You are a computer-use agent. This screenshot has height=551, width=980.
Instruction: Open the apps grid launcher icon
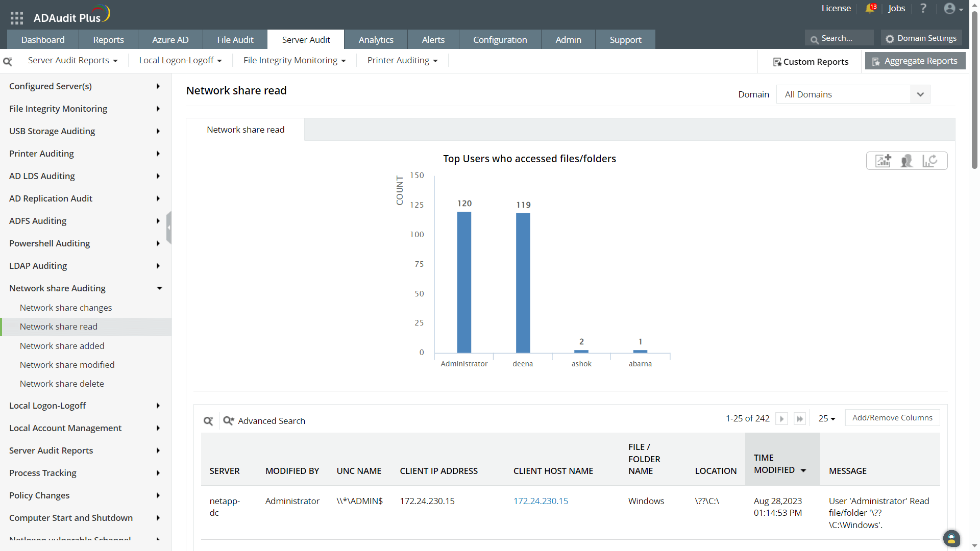click(17, 18)
